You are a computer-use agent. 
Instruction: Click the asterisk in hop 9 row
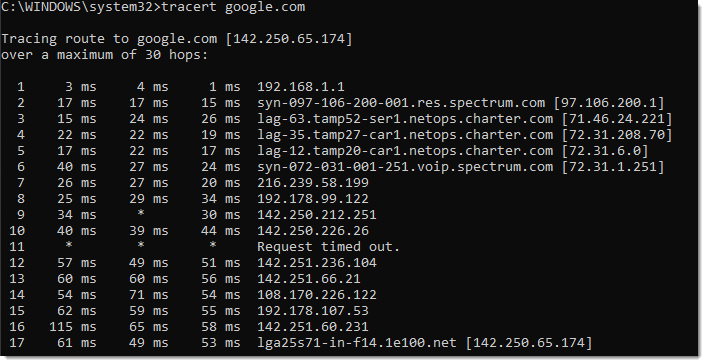click(x=140, y=213)
